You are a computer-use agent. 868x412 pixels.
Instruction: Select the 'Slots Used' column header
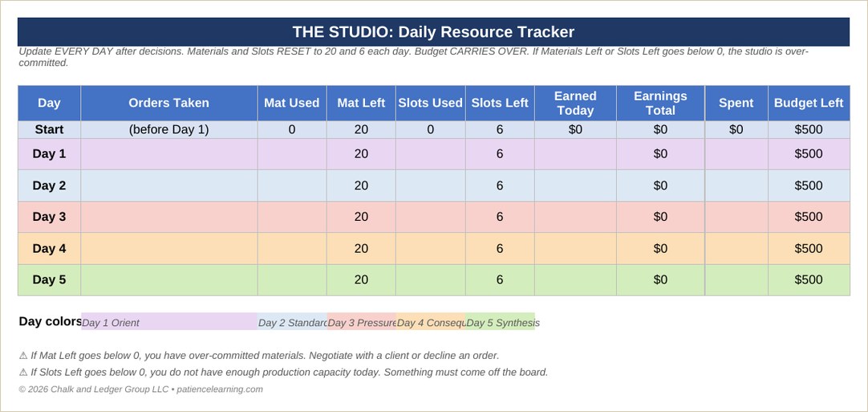point(431,103)
